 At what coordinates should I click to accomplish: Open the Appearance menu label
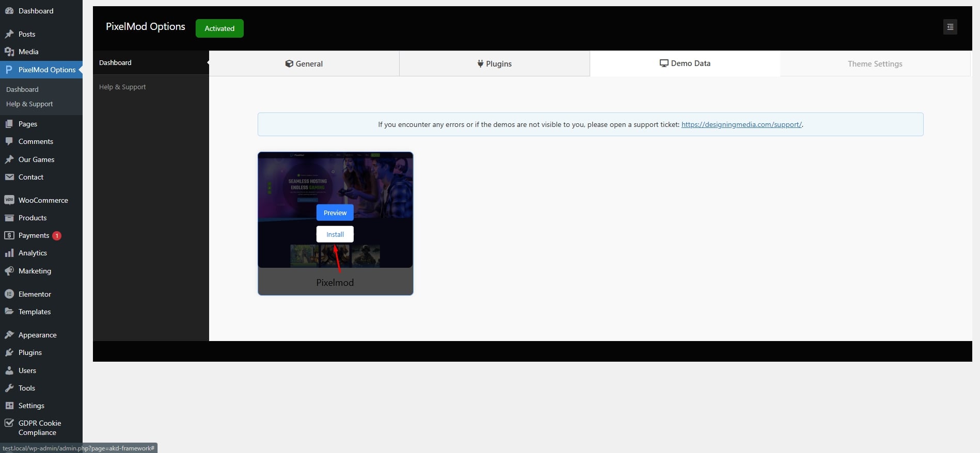tap(38, 335)
